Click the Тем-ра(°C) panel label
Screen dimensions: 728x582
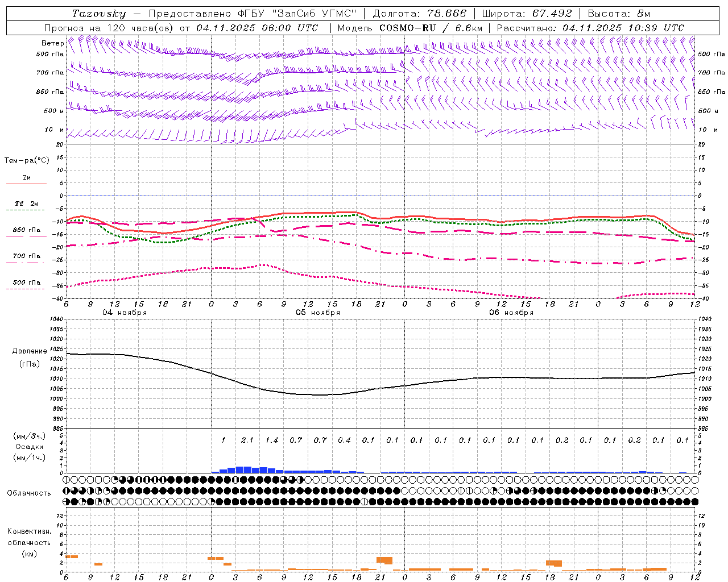pyautogui.click(x=27, y=161)
